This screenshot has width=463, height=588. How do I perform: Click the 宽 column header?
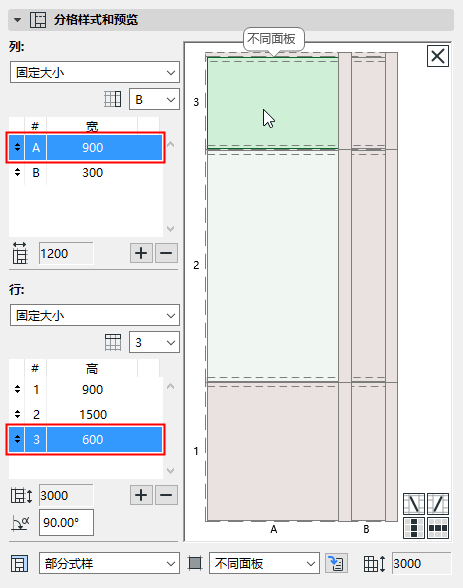tap(92, 126)
